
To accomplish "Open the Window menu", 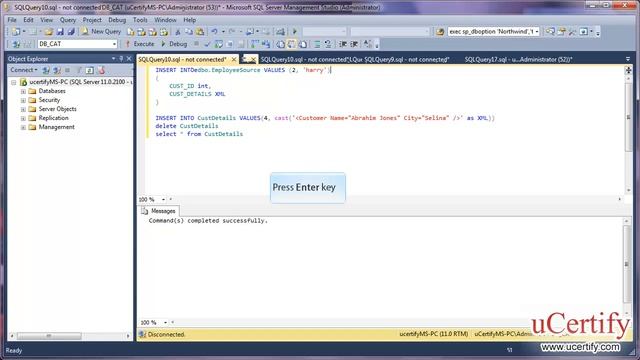I will point(165,20).
